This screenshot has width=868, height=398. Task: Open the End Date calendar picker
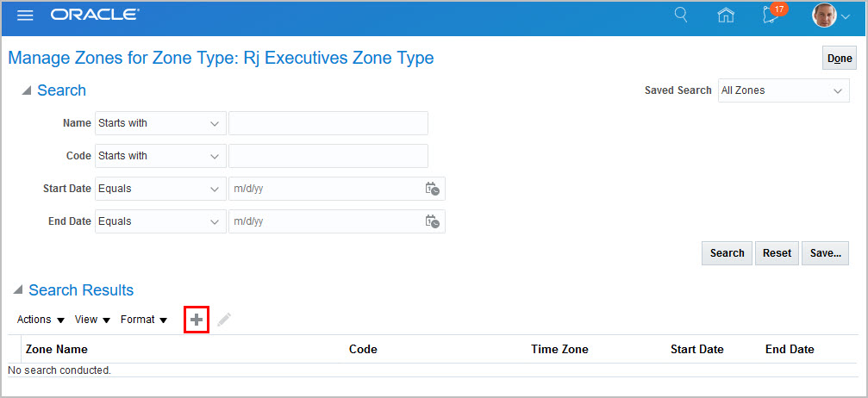(x=433, y=221)
